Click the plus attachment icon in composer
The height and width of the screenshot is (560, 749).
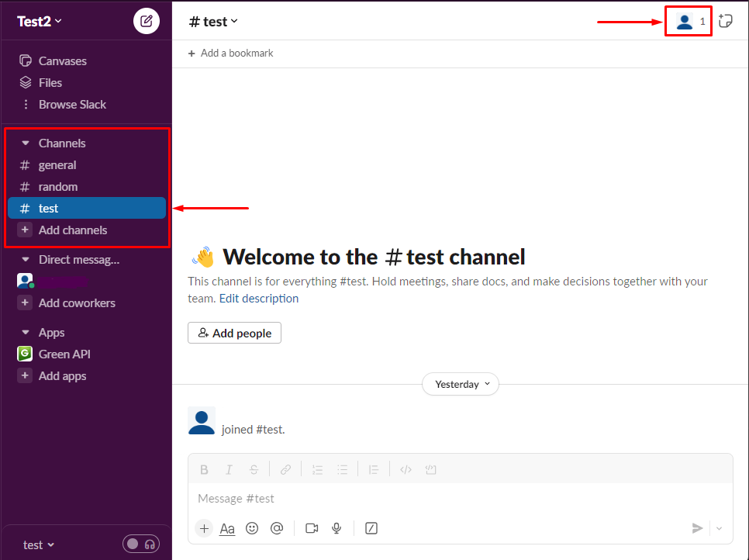[x=204, y=528]
